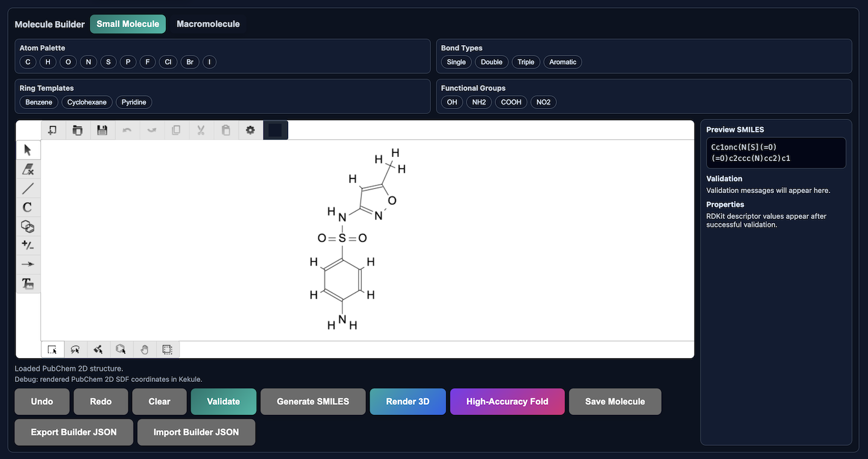The width and height of the screenshot is (868, 459).
Task: Click the sulfur S atom in the structure
Action: 342,238
